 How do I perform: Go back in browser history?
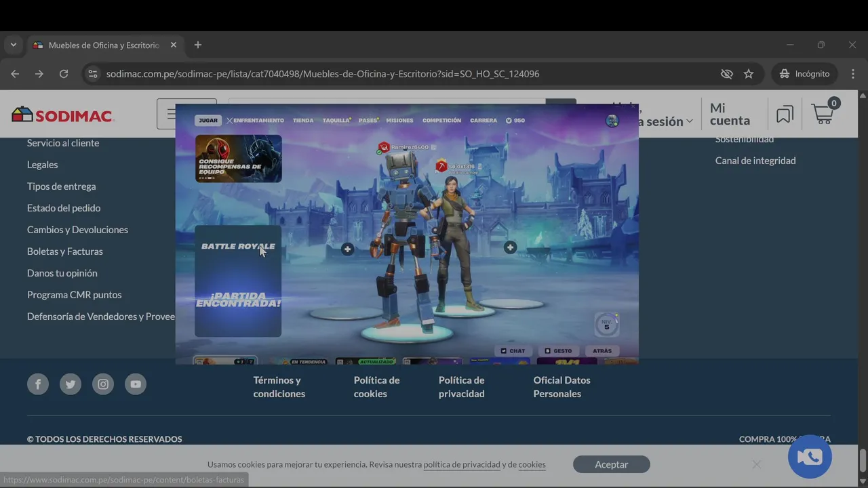[x=15, y=74]
